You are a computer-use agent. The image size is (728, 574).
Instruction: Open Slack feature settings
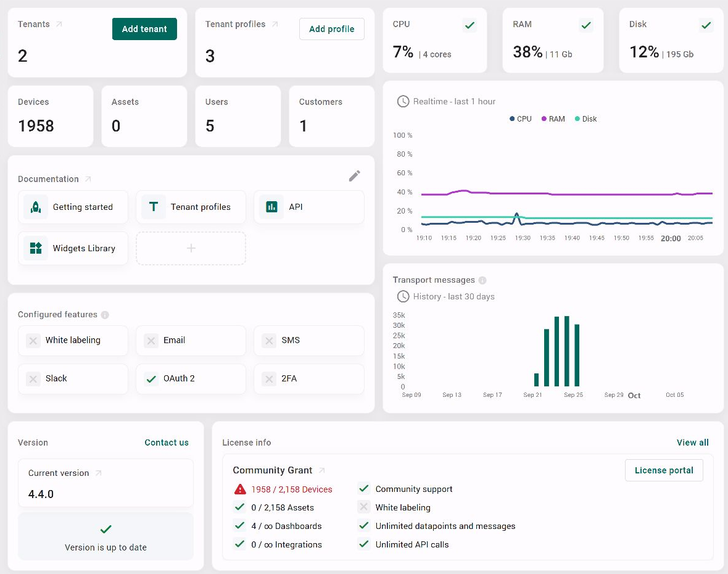(73, 379)
